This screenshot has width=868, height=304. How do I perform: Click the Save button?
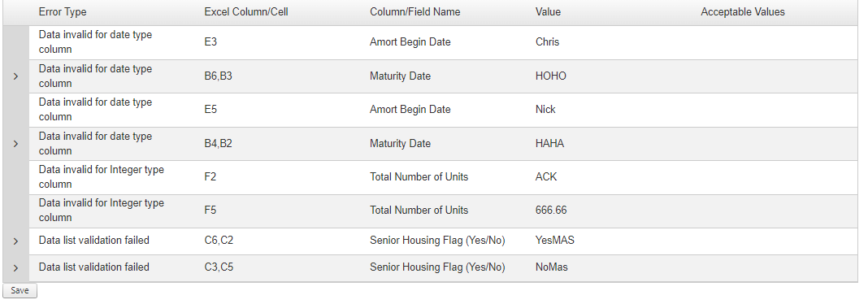[x=20, y=291]
